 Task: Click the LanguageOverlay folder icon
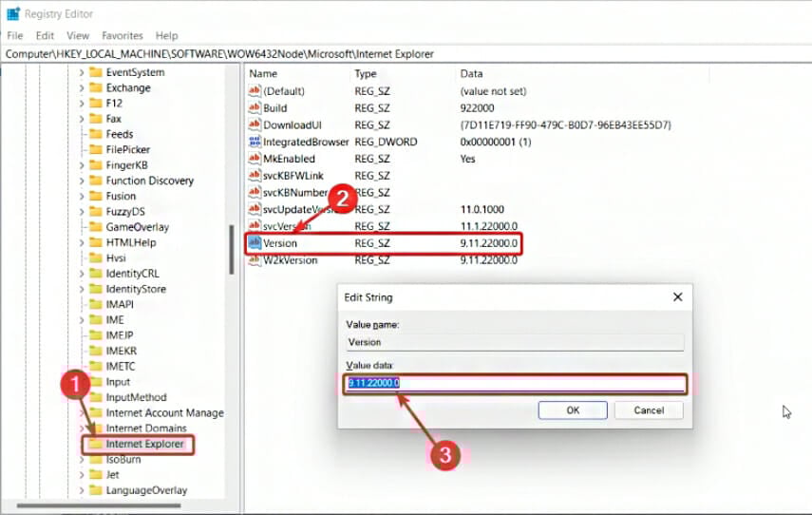96,490
